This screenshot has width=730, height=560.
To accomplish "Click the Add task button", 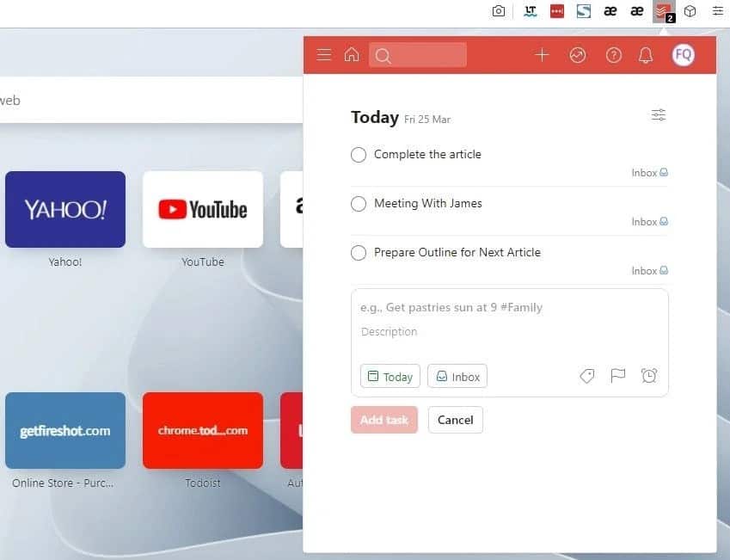I will (384, 420).
